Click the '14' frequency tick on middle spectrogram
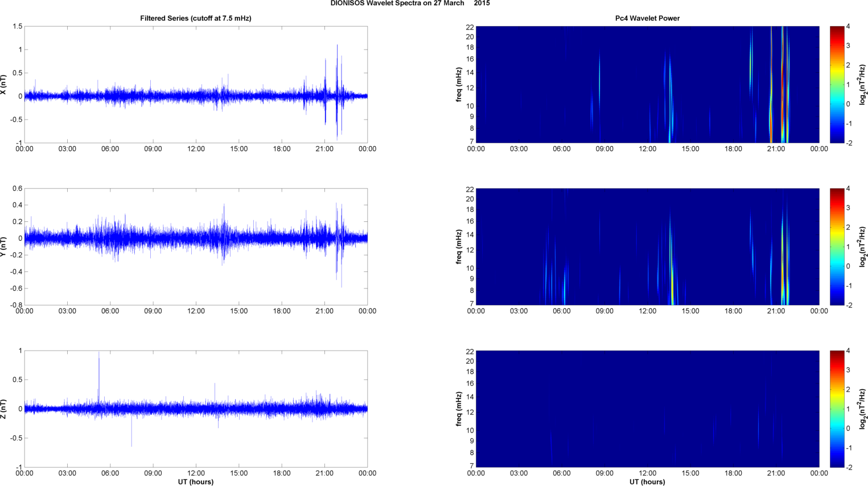This screenshot has width=868, height=486. point(470,235)
